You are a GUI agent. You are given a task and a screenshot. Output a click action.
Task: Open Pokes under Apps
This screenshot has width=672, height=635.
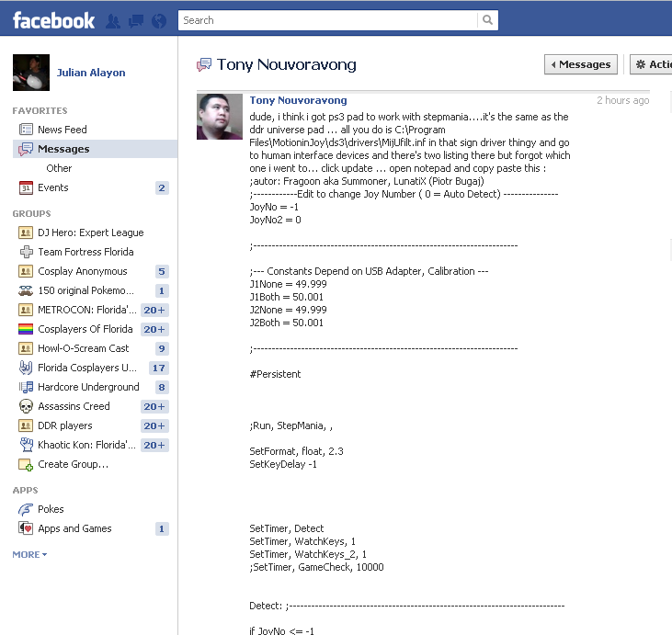click(51, 509)
